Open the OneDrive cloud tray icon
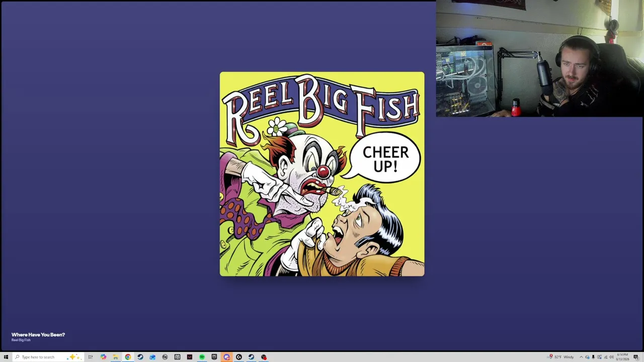This screenshot has width=644, height=362. tap(587, 357)
